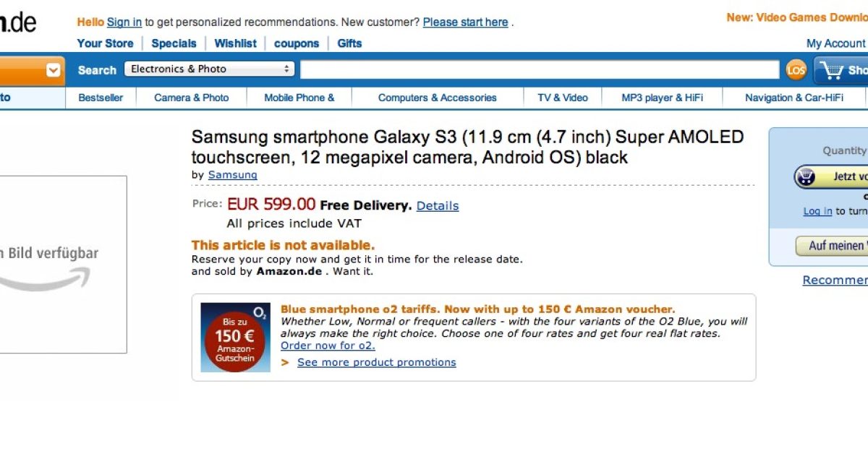This screenshot has height=454, width=868.
Task: Click the orange dropdown arrow beside the logo
Action: click(x=54, y=70)
